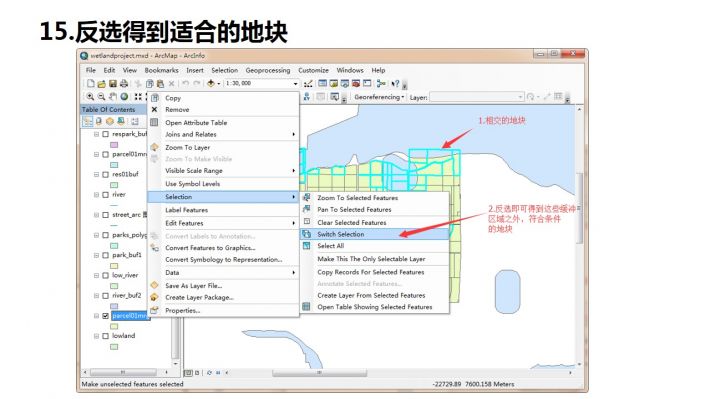Enable the river layer checkbox

pos(106,195)
